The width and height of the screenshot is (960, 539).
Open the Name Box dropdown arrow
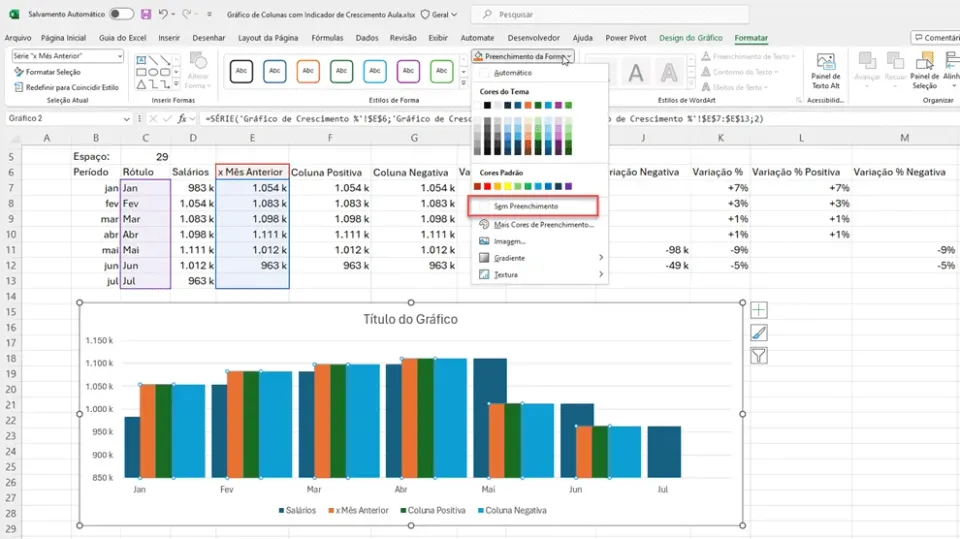(x=126, y=119)
